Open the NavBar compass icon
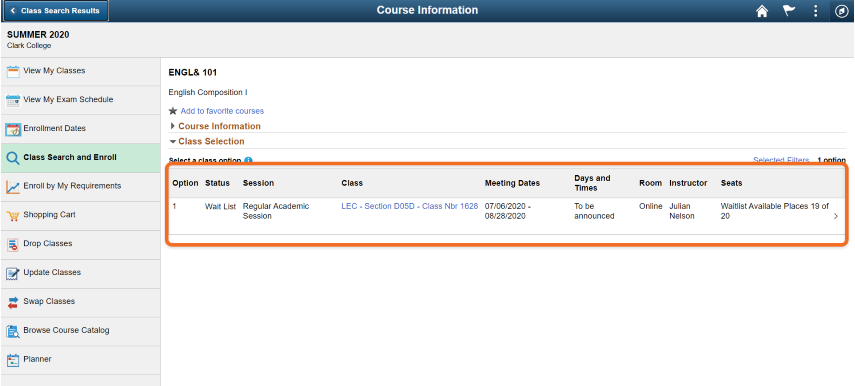Image resolution: width=855 pixels, height=386 pixels. [x=841, y=11]
